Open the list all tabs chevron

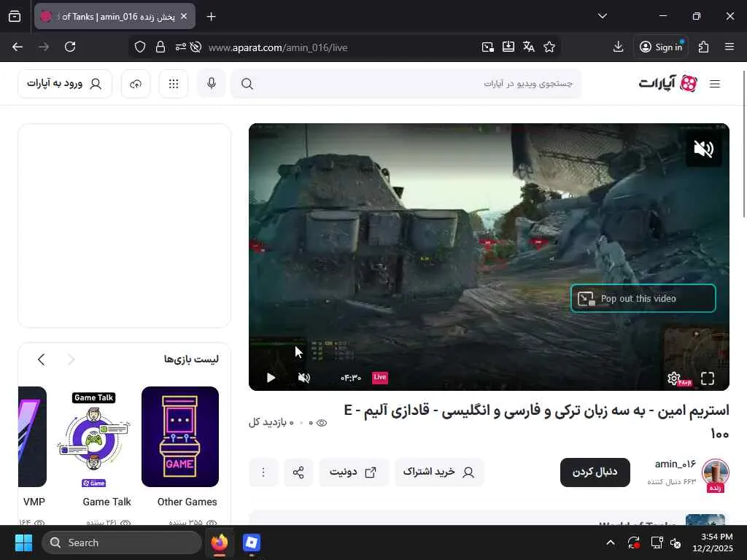602,16
